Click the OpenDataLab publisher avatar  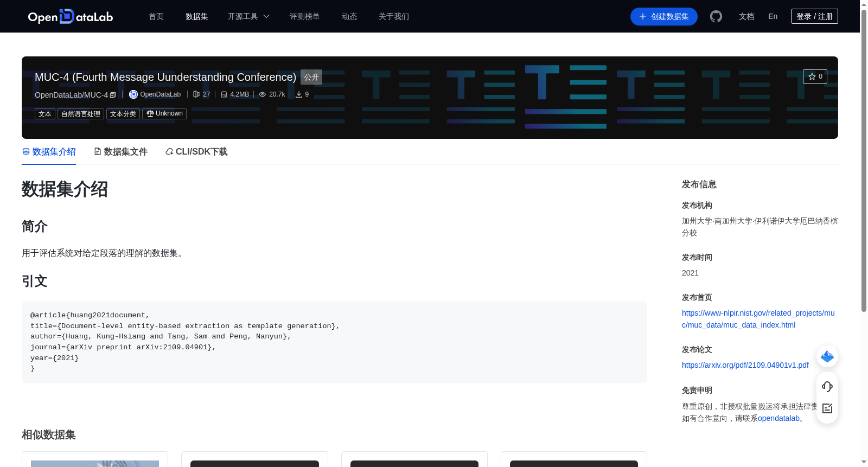pos(133,94)
